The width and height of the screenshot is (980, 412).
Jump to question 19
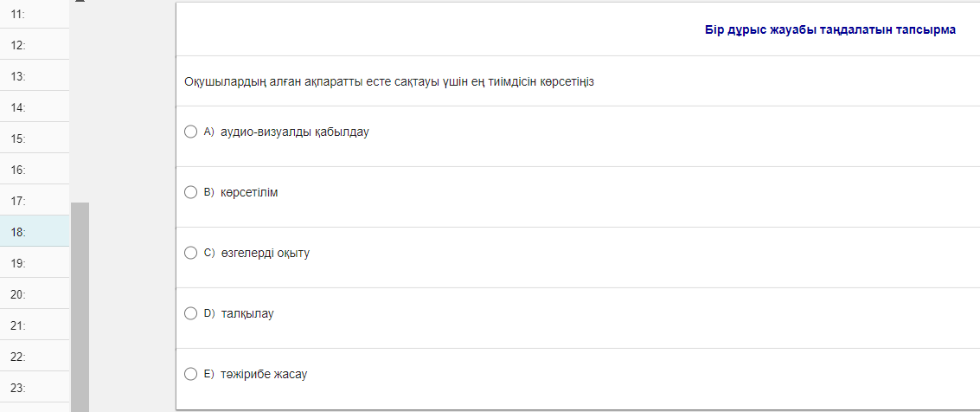point(35,263)
